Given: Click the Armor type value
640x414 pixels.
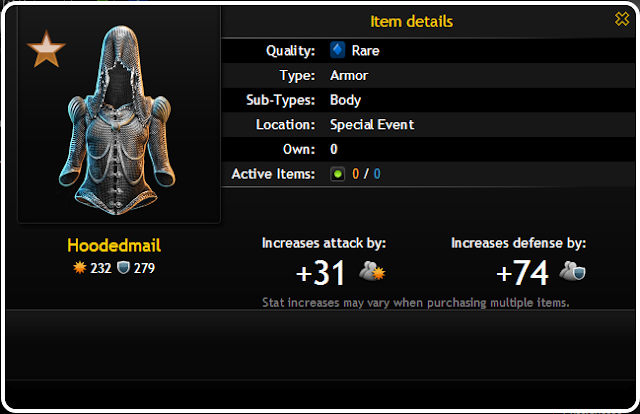Looking at the screenshot, I should (x=349, y=76).
